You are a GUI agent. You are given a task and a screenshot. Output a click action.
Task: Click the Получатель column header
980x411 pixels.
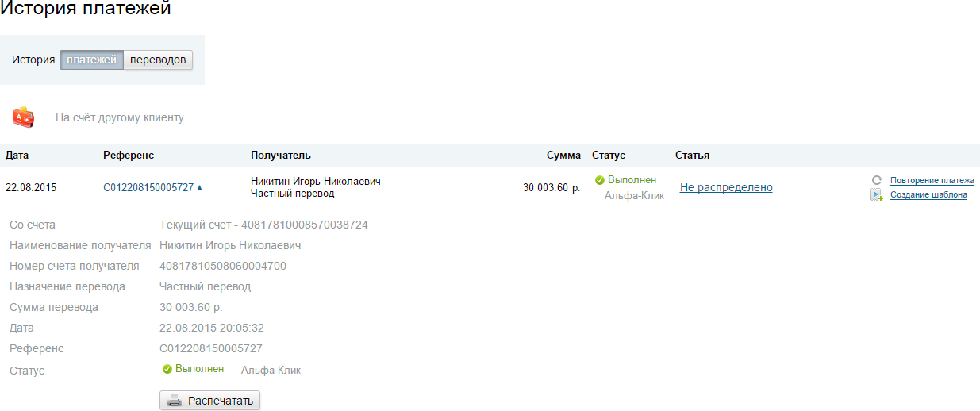pyautogui.click(x=281, y=155)
